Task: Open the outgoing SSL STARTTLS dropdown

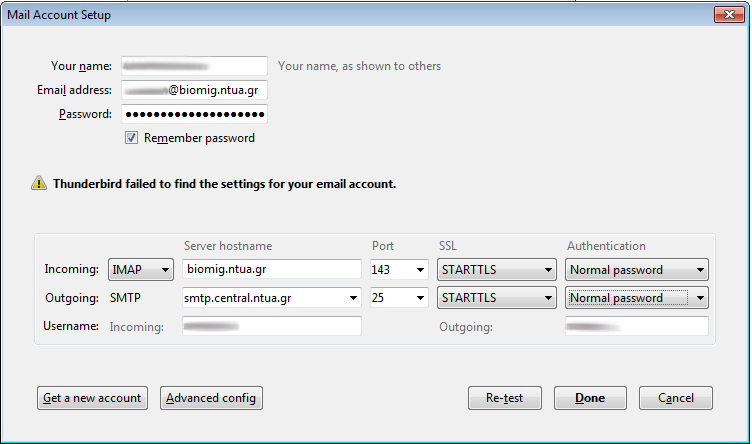Action: (496, 298)
